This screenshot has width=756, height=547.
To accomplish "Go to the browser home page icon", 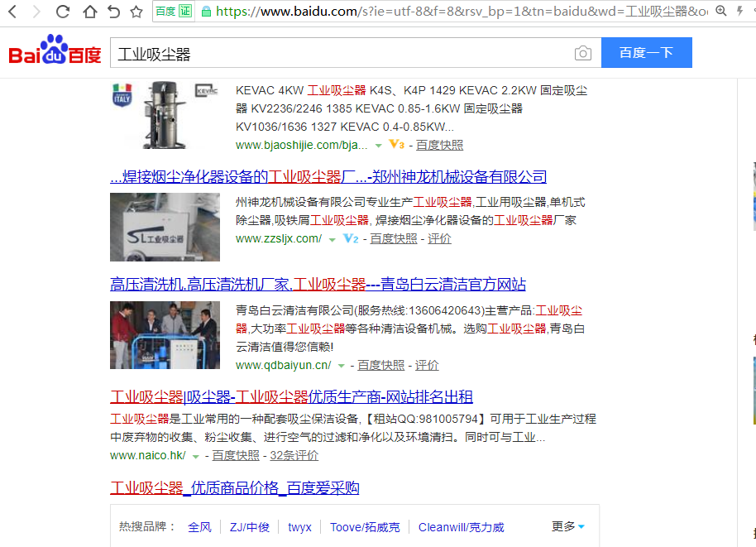I will pyautogui.click(x=89, y=12).
